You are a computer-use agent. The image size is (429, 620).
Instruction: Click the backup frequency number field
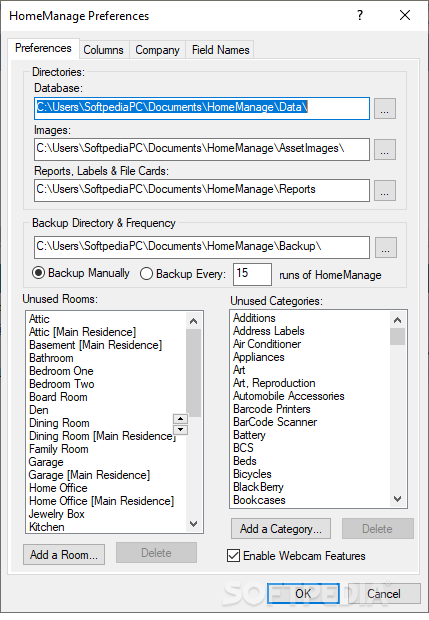click(252, 274)
